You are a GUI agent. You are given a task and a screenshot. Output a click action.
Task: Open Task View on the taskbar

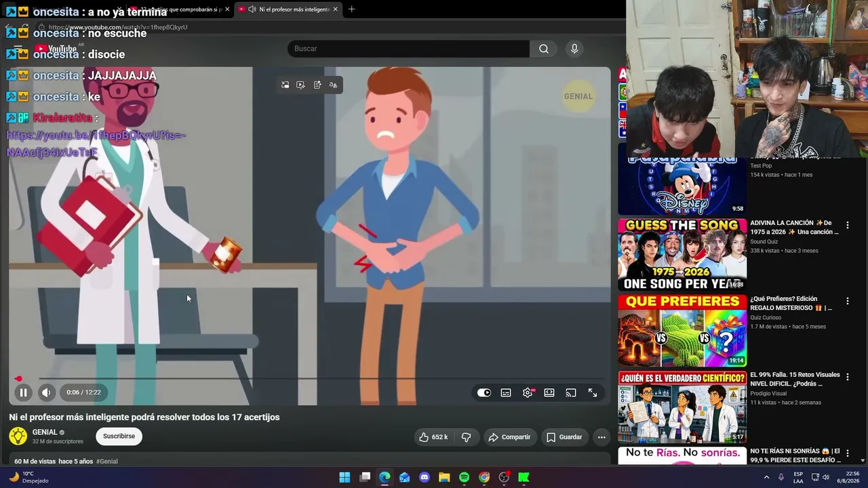[x=365, y=477]
